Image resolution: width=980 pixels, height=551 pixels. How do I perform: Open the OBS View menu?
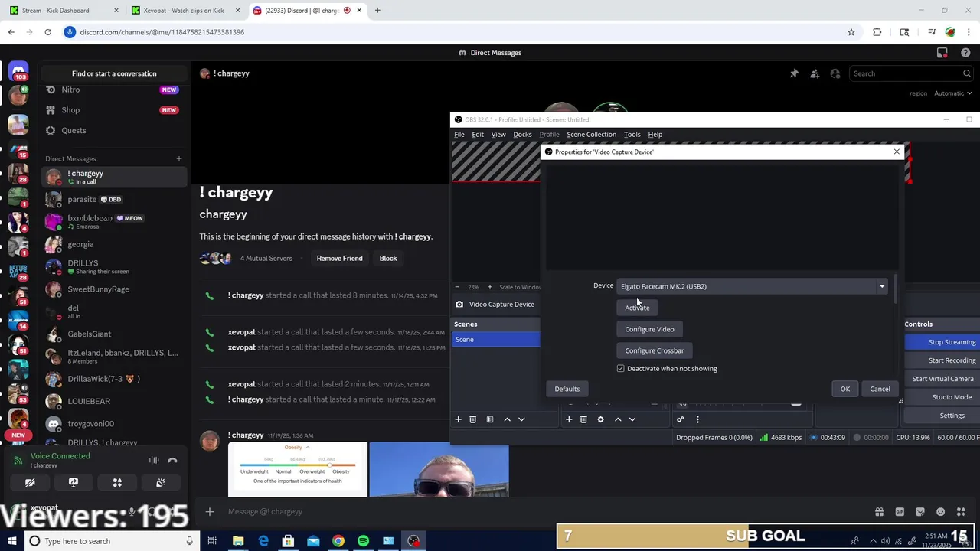(498, 135)
